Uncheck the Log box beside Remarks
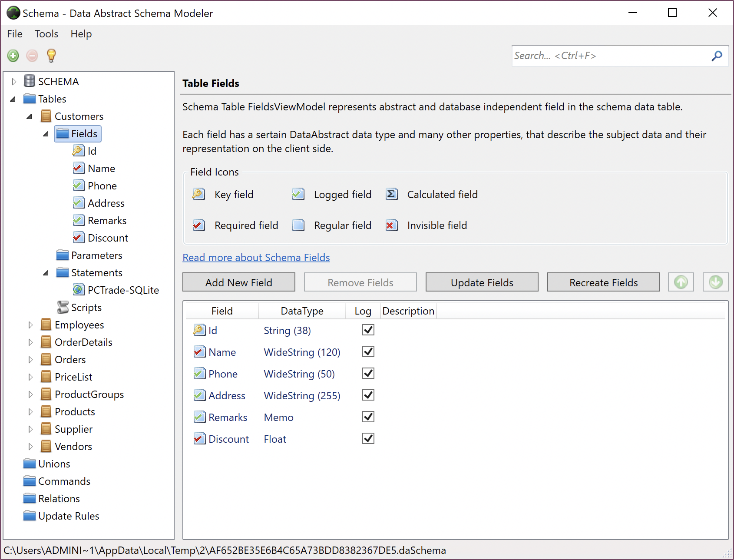The width and height of the screenshot is (734, 560). 367,417
